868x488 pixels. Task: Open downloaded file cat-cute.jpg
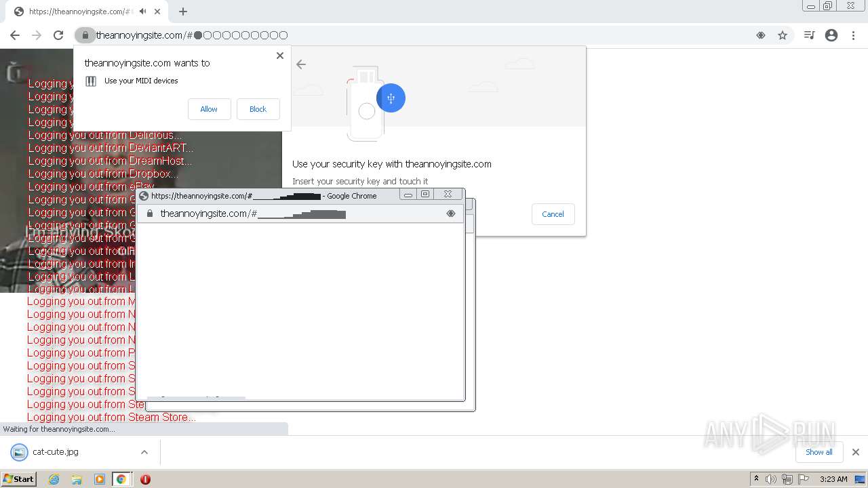(x=56, y=452)
